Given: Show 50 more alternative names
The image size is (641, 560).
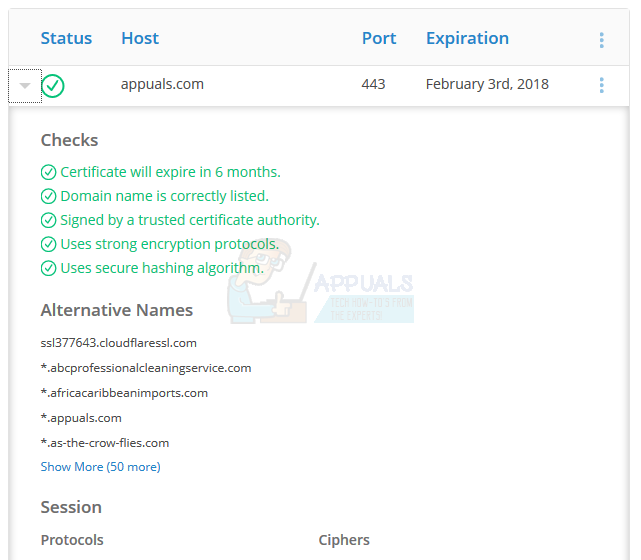Looking at the screenshot, I should click(100, 467).
